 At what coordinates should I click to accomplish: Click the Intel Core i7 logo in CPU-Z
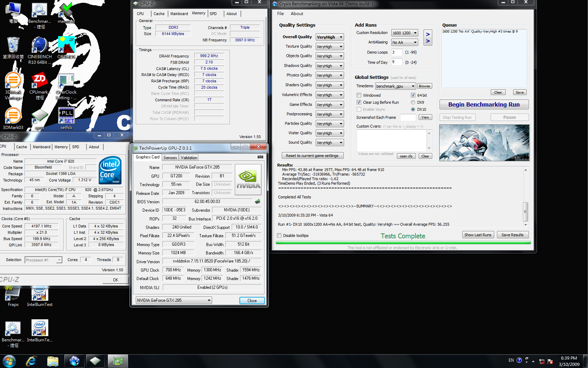pos(110,170)
